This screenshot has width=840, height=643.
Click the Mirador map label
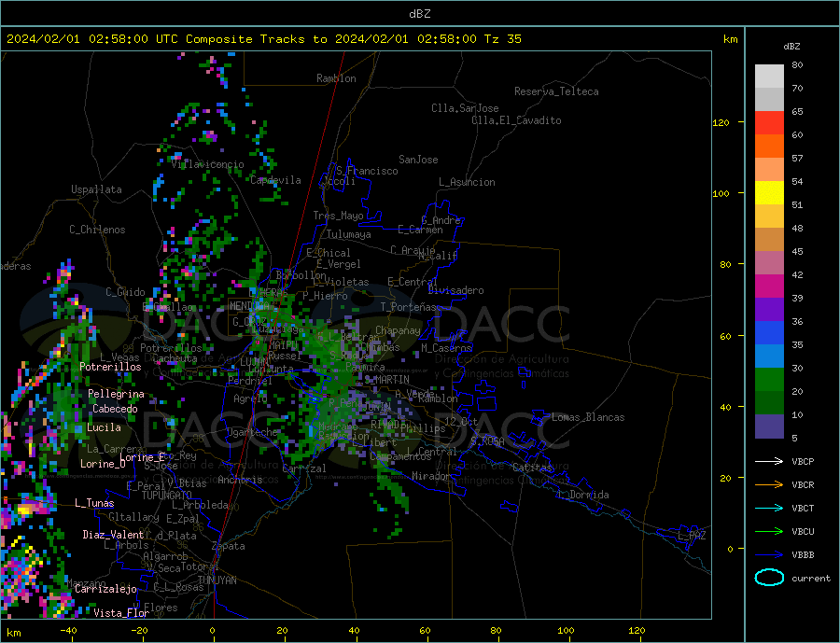coord(431,476)
